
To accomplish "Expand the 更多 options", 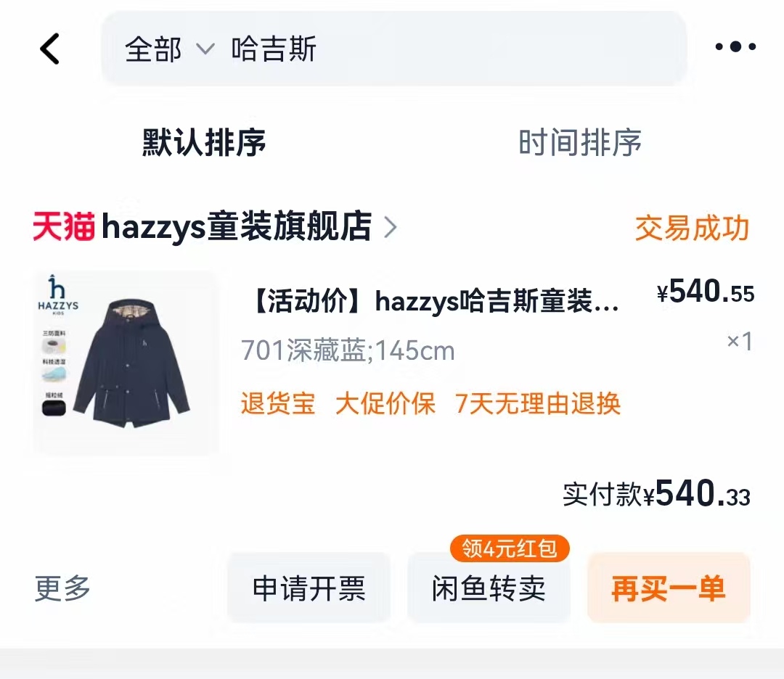I will 62,588.
